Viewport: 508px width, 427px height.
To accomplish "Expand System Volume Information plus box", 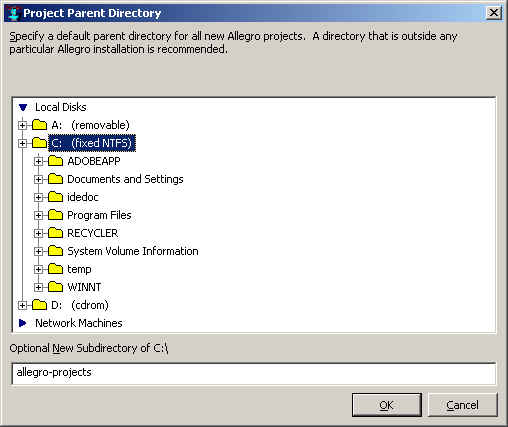I will 38,251.
